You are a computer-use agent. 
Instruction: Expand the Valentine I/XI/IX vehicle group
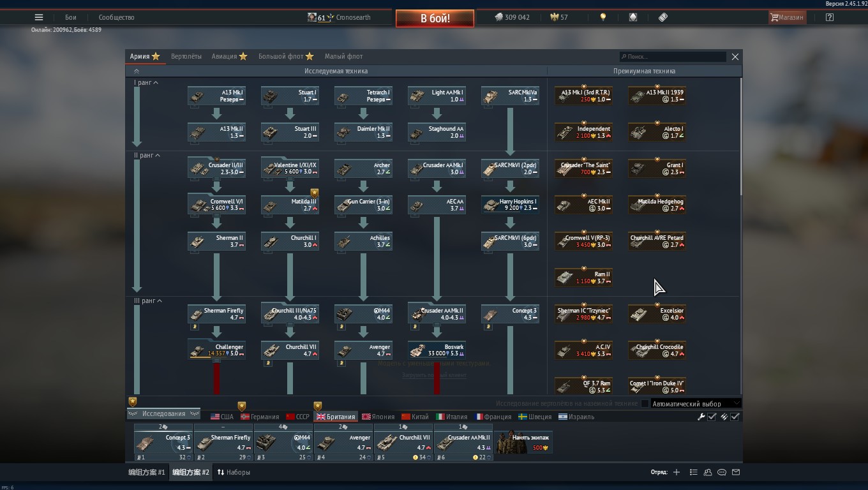point(290,168)
